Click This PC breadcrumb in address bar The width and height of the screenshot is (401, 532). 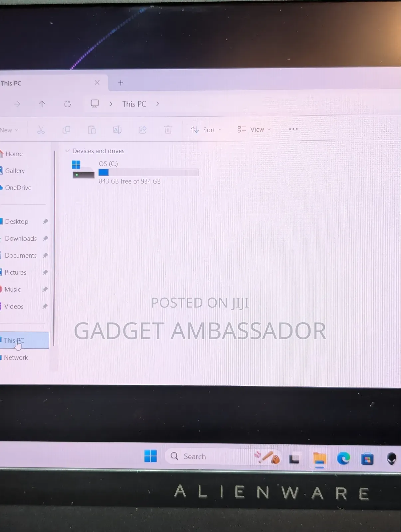point(134,104)
